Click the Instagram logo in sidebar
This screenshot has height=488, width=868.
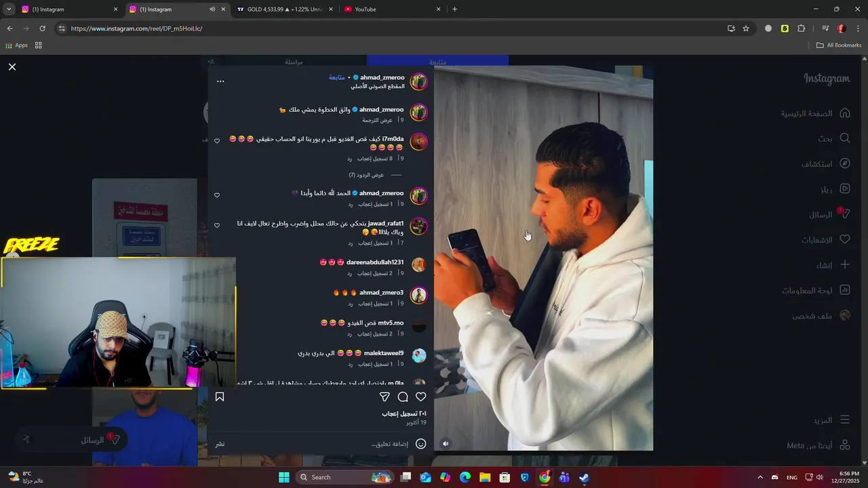827,79
